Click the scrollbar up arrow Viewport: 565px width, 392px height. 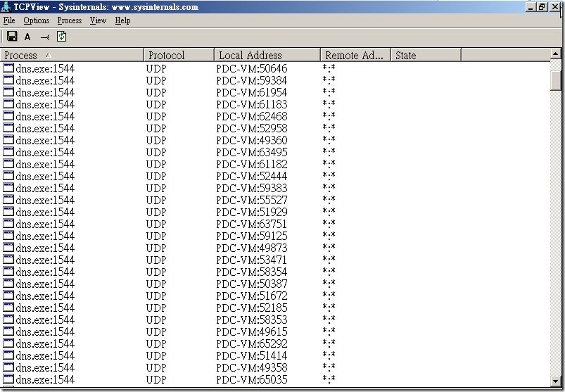555,54
